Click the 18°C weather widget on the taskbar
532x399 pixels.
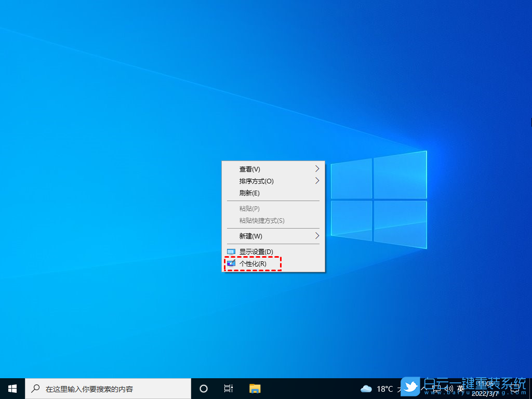pos(383,388)
